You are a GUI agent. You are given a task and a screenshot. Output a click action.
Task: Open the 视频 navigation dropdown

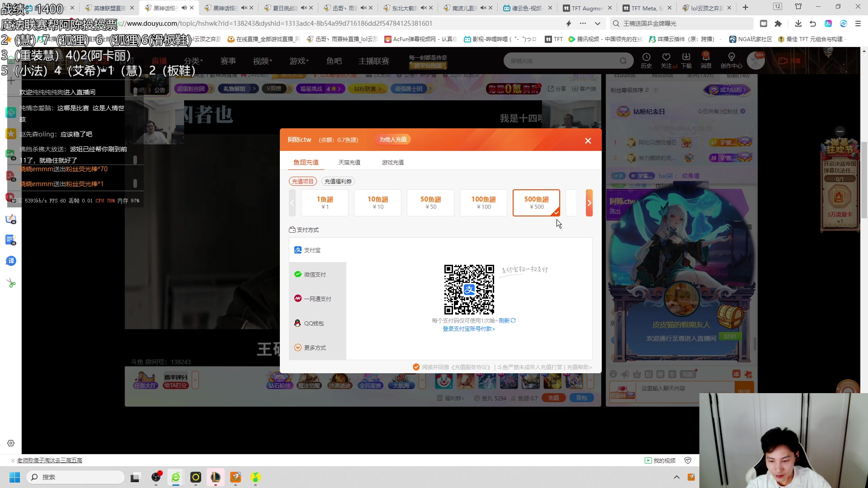pos(263,61)
